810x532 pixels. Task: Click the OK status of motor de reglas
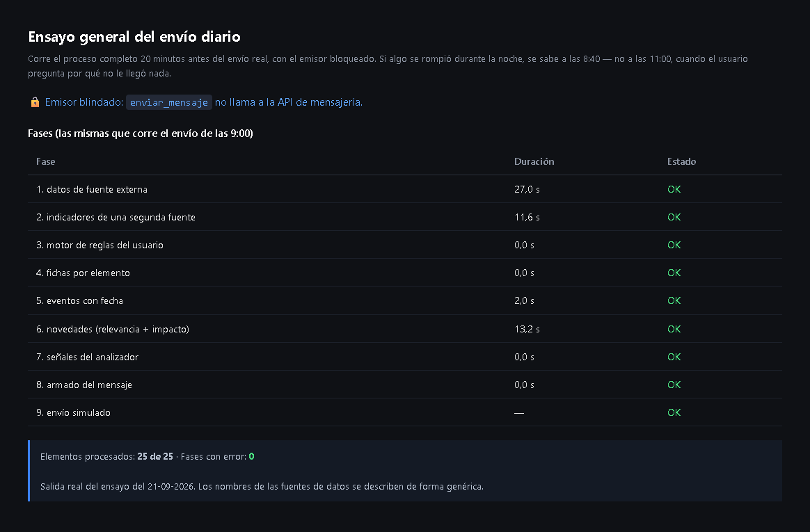[674, 245]
